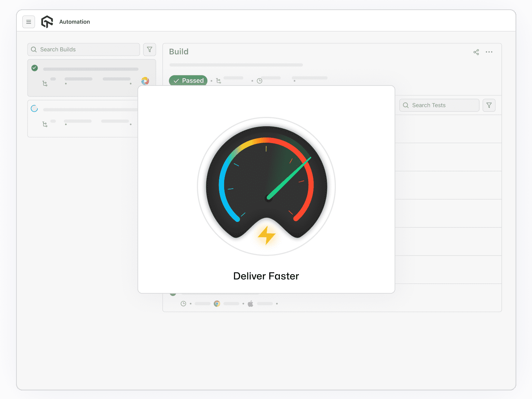Click the Chrome browser icon near the Apple logo

point(217,304)
